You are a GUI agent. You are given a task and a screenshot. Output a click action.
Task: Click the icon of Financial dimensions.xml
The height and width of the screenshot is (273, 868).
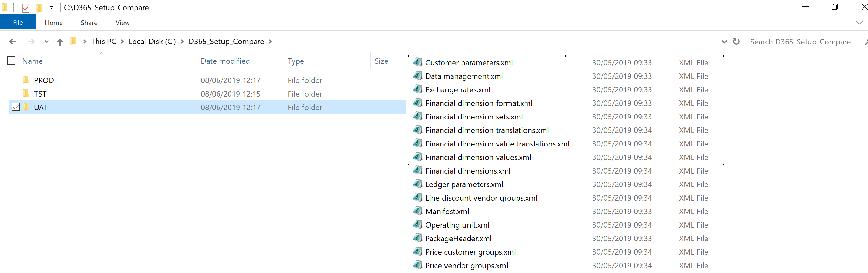click(x=417, y=170)
